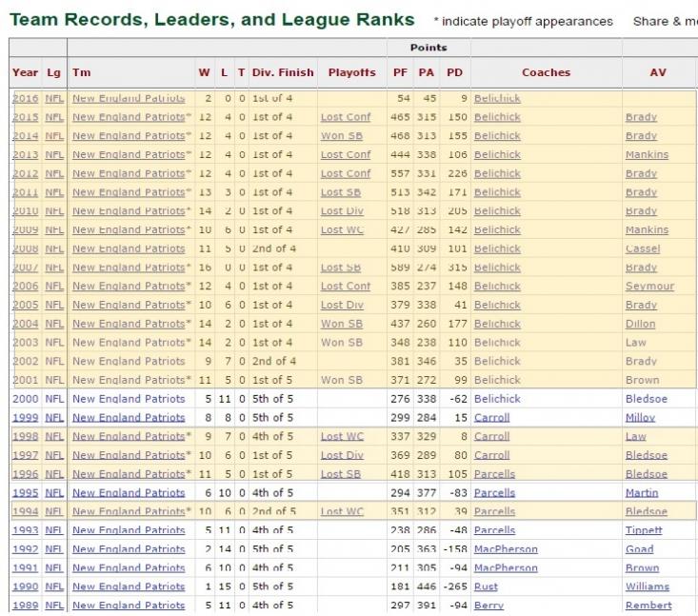This screenshot has width=698, height=616.
Task: Sort table by the Year column header
Action: (26, 72)
